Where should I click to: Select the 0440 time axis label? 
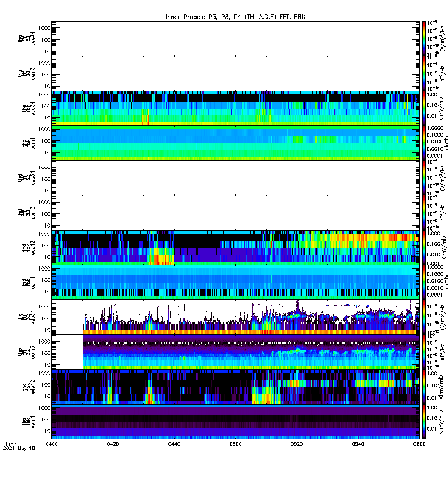click(174, 444)
